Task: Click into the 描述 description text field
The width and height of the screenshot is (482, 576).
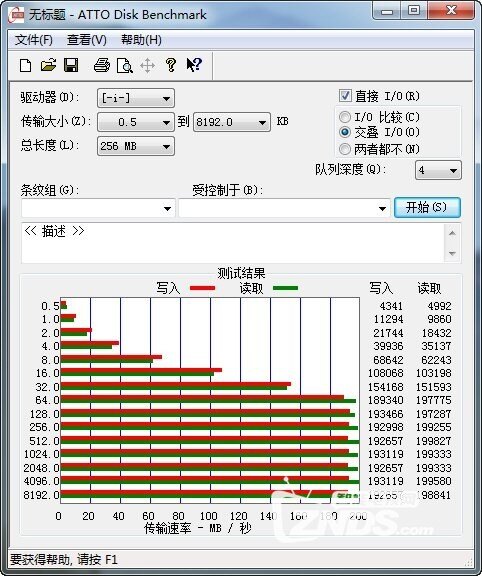Action: pyautogui.click(x=233, y=243)
